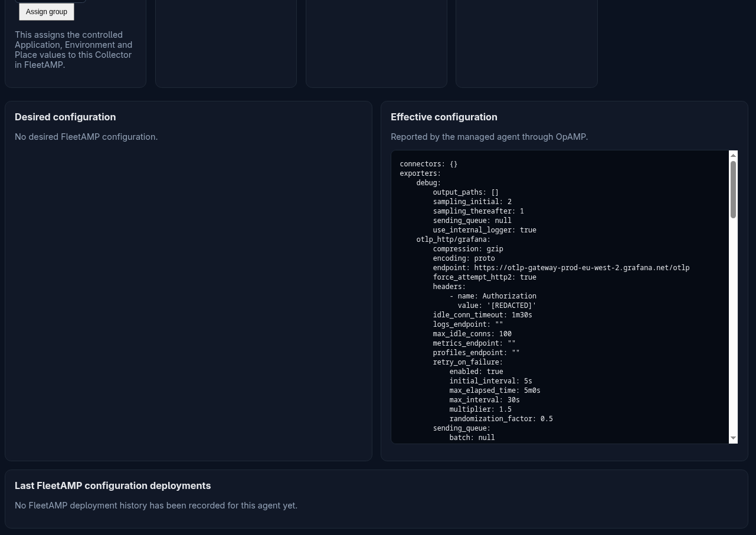
Task: Click the 'batch: null' line
Action: [x=472, y=438]
